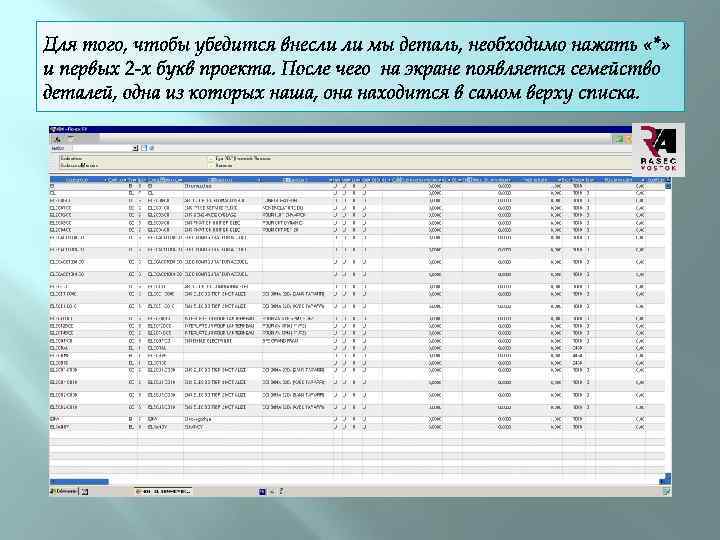Click inside the combo box input field below the toolbar
This screenshot has height=540, width=720.
tap(102, 148)
